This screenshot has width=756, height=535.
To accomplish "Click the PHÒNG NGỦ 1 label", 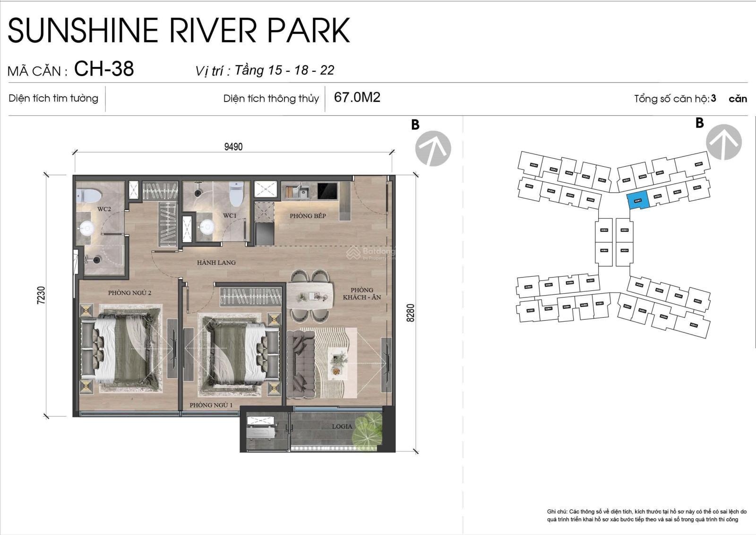I will 211,405.
